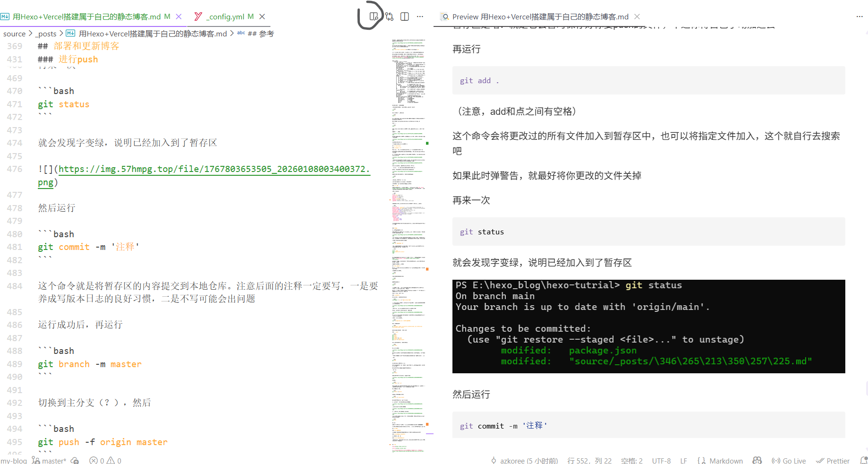
Task: Open notifications bell icon
Action: pos(863,460)
